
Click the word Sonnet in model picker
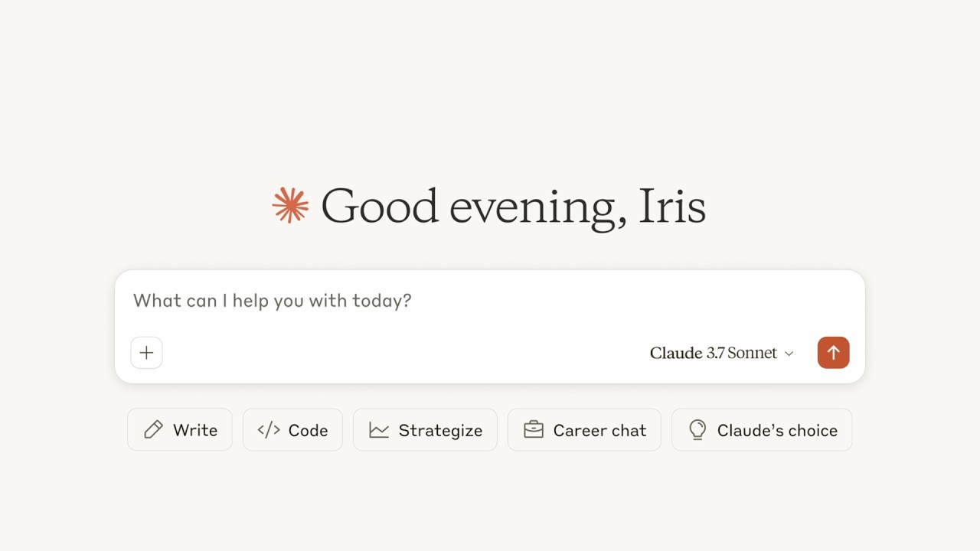[x=752, y=353]
